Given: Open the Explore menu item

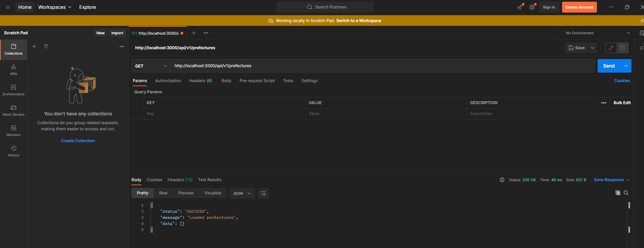Looking at the screenshot, I should [87, 7].
